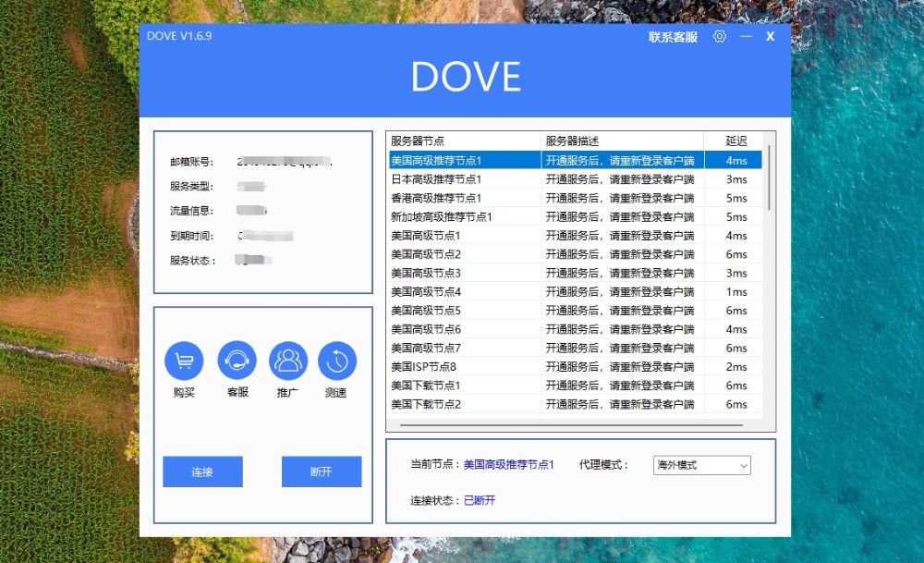The height and width of the screenshot is (563, 924).
Task: Select server row 美国高级节点7
Action: coord(575,348)
